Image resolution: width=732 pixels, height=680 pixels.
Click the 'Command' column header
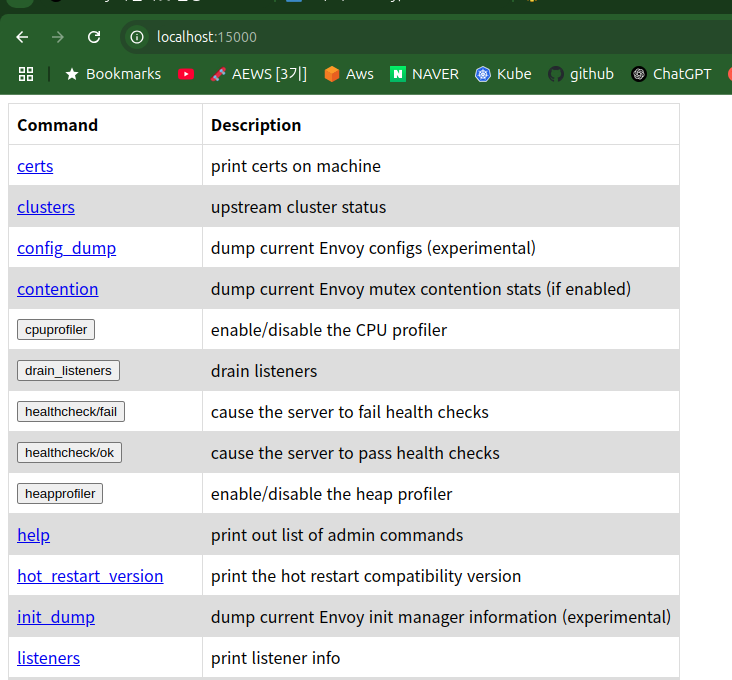pos(57,125)
